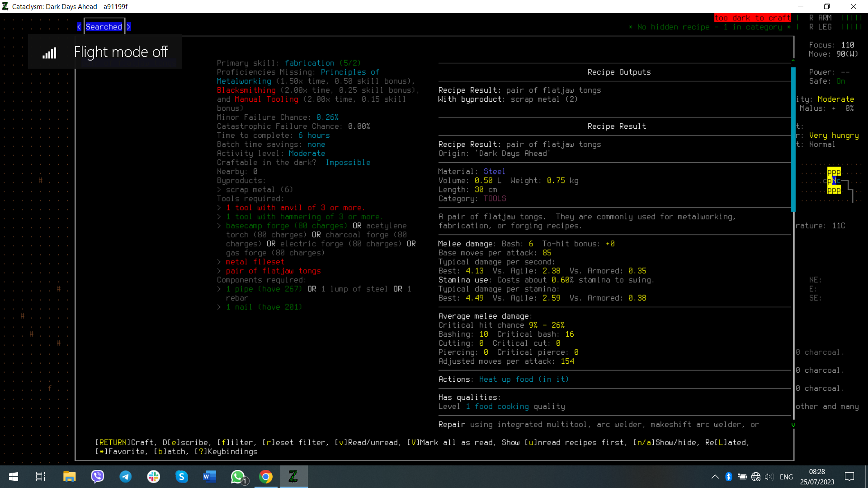Screen dimensions: 868x488
Task: Open Viber from the taskbar
Action: pos(97,477)
